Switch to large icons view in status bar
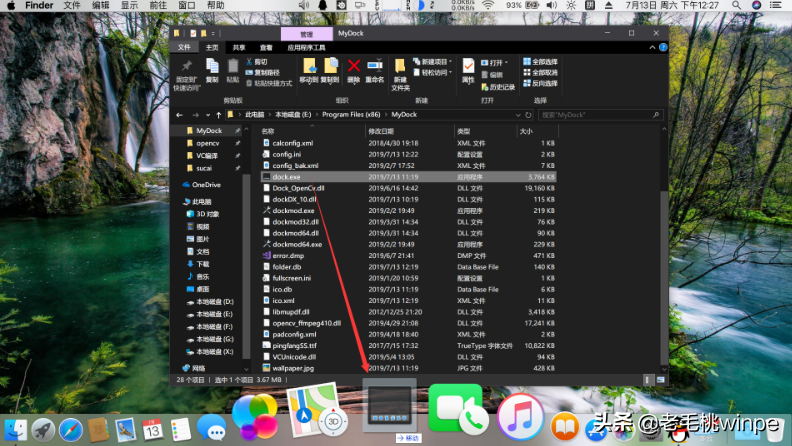Screen dimensions: 792x446 tap(660, 379)
